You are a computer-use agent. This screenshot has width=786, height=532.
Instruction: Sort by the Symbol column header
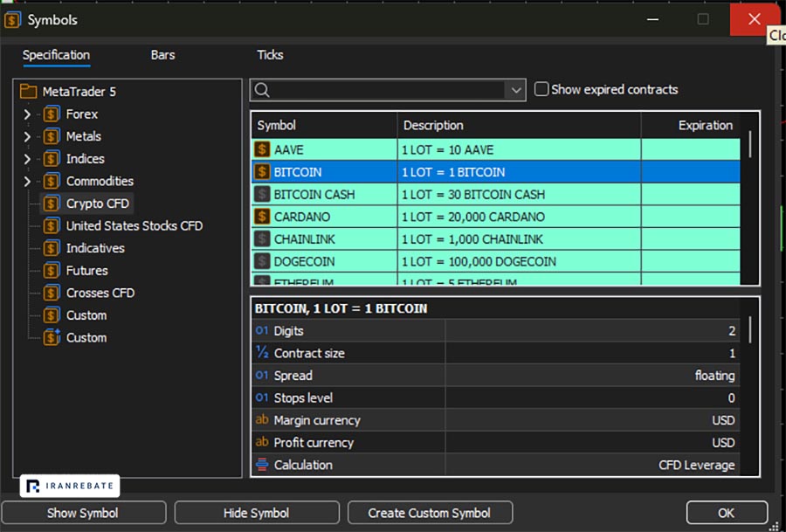[x=324, y=125]
